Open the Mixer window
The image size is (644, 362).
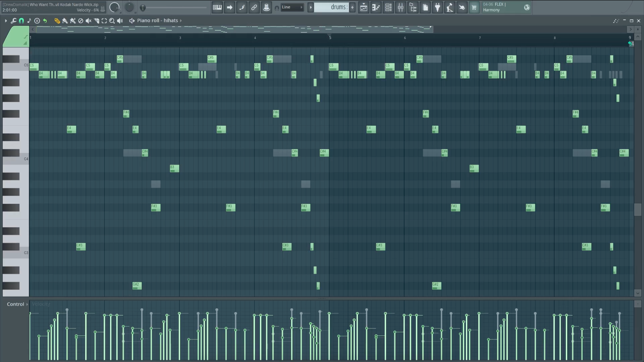click(x=400, y=7)
